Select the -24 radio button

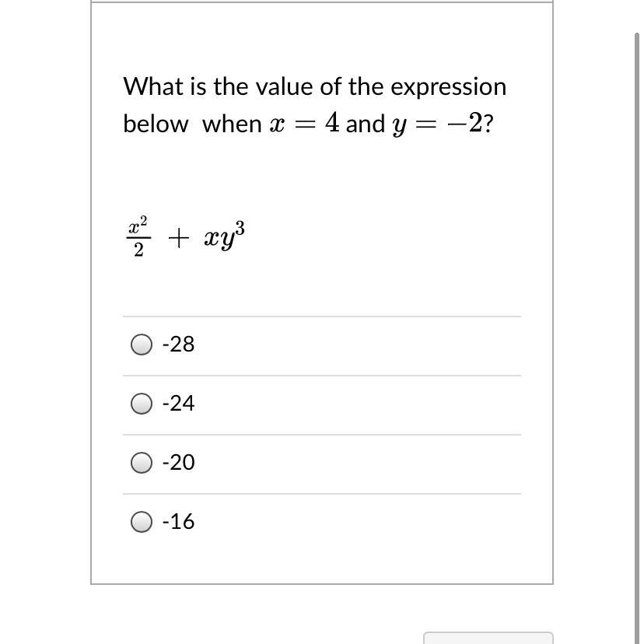[142, 404]
